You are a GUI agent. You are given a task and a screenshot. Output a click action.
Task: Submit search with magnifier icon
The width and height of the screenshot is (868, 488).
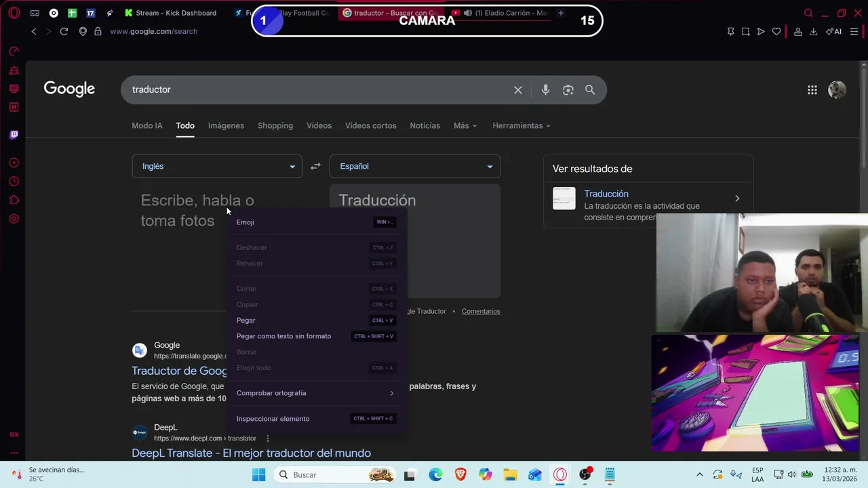tap(590, 89)
